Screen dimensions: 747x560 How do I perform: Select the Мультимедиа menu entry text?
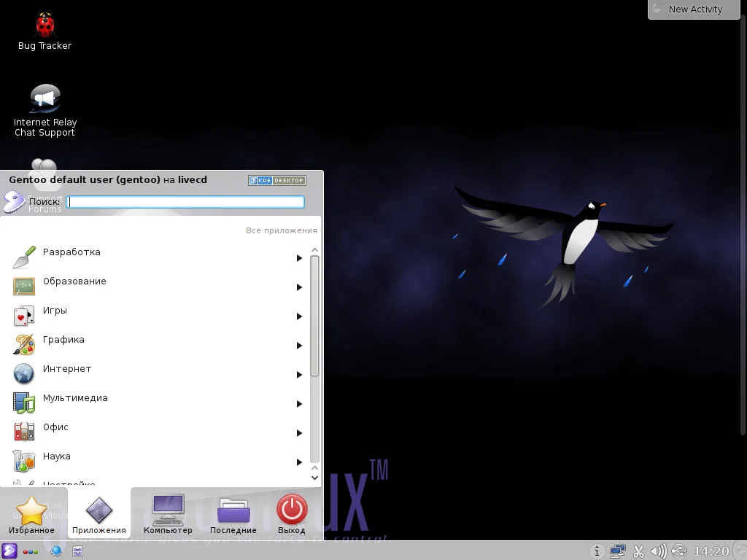(75, 398)
